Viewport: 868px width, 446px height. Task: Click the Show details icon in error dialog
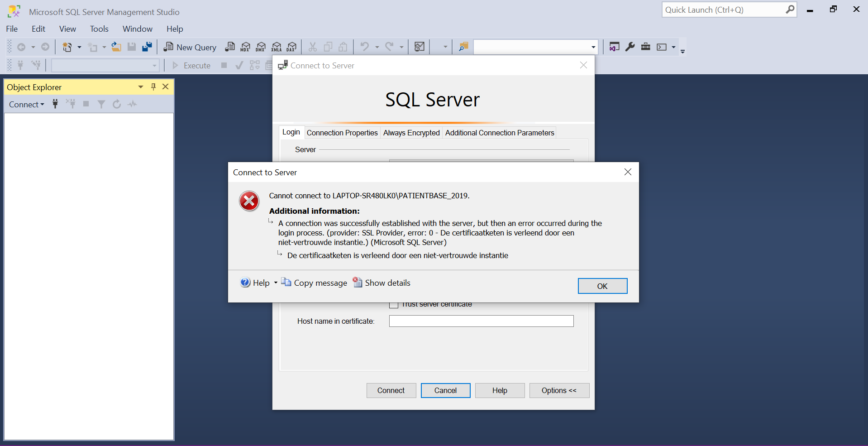pos(358,282)
